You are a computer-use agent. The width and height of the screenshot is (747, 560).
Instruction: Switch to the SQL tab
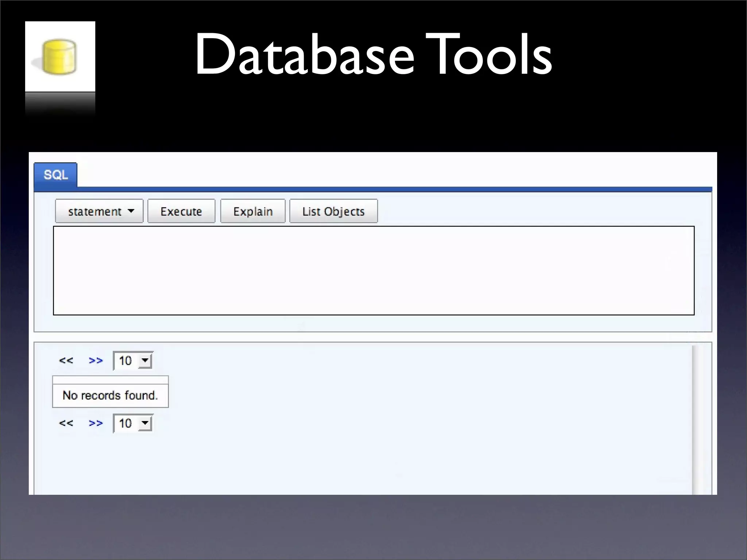click(x=55, y=175)
